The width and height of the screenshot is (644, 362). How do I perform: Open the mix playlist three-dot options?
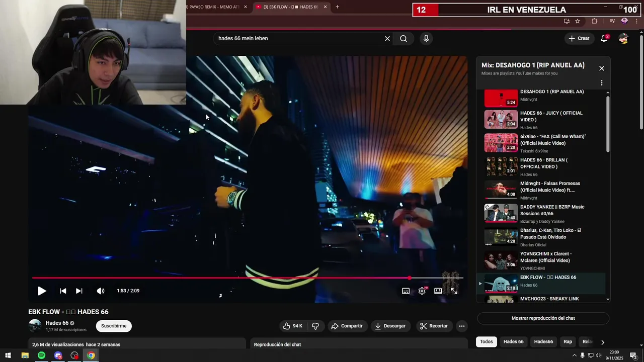[601, 83]
